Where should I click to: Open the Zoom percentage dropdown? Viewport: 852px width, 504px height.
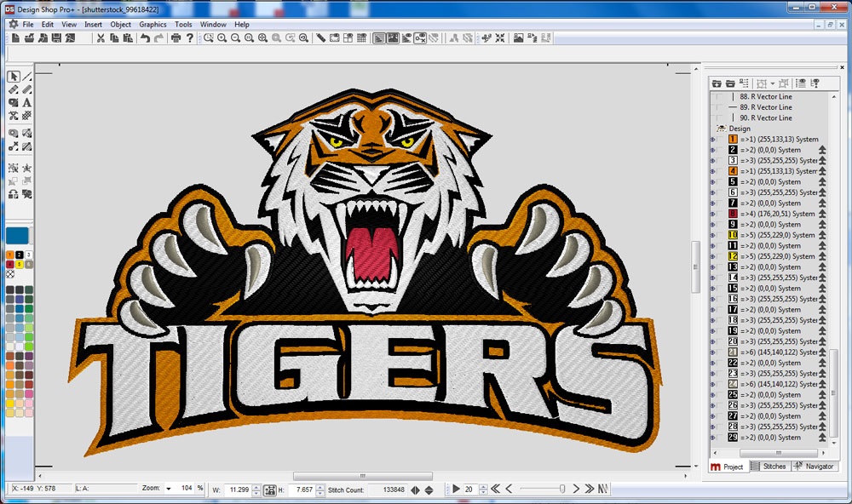tap(169, 489)
